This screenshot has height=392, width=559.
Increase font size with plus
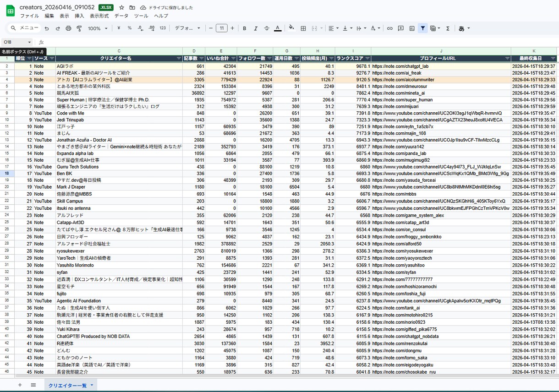pos(232,28)
